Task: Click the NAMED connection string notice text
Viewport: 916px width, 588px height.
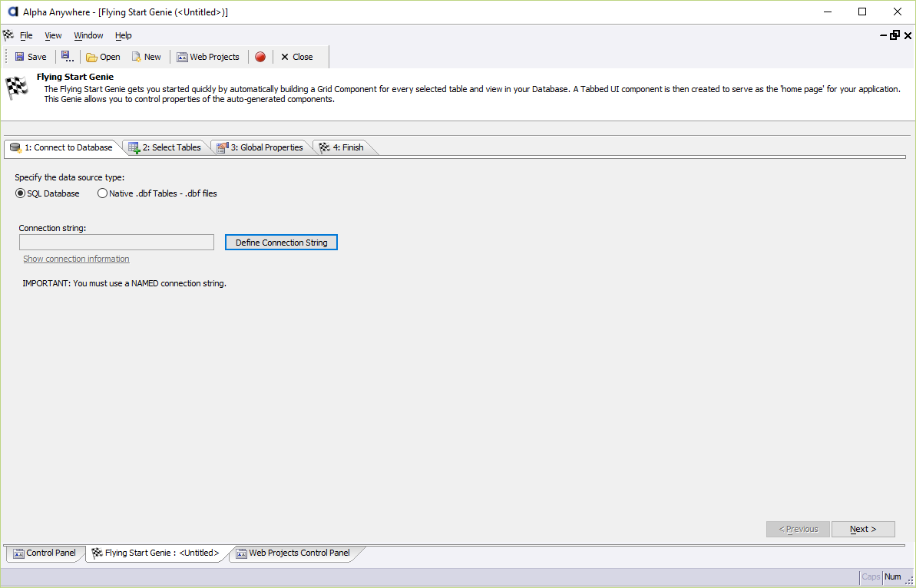Action: point(124,284)
